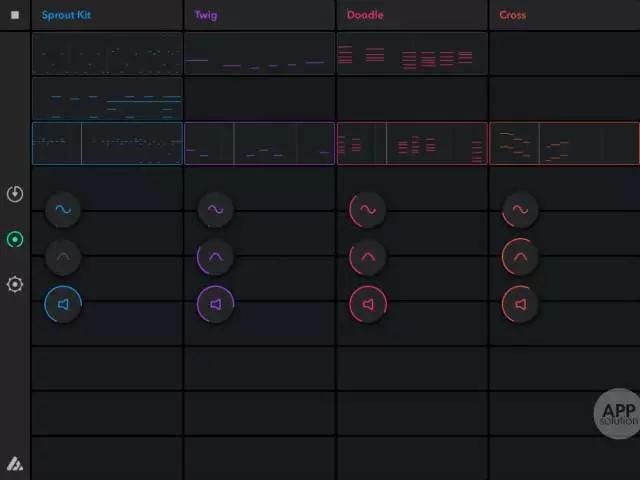Select the Twig track header
The image size is (640, 480).
point(259,15)
